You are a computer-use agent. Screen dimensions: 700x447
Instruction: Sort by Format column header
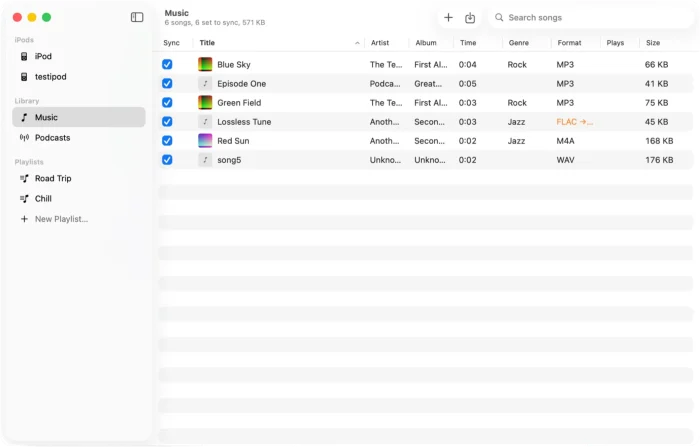click(x=569, y=43)
